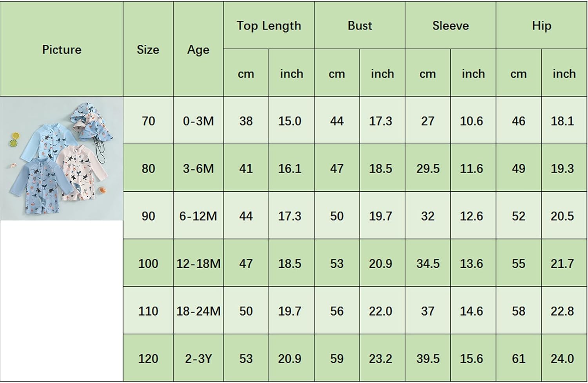Select the "Age" column header
Screen dimensions: 588x383
tap(198, 49)
